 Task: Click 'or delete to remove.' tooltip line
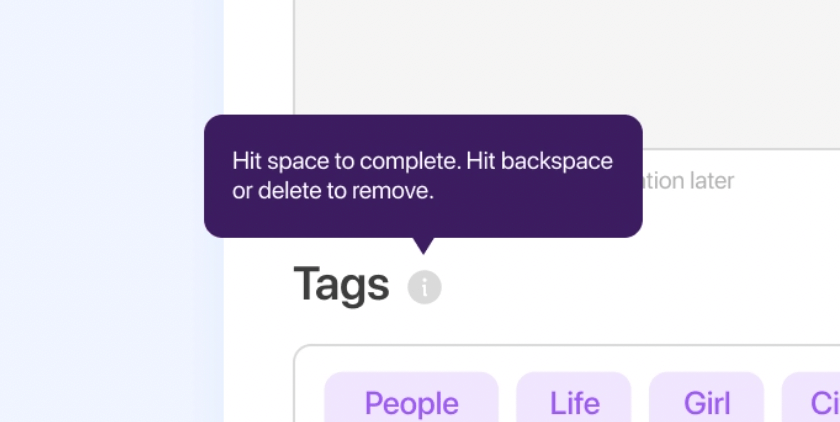pyautogui.click(x=333, y=191)
